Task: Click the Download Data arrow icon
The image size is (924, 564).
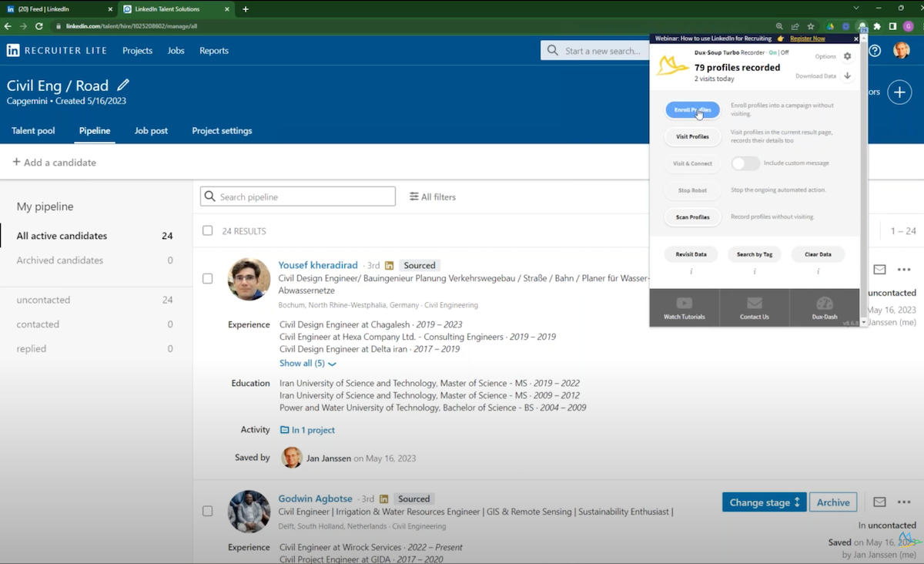Action: tap(847, 76)
